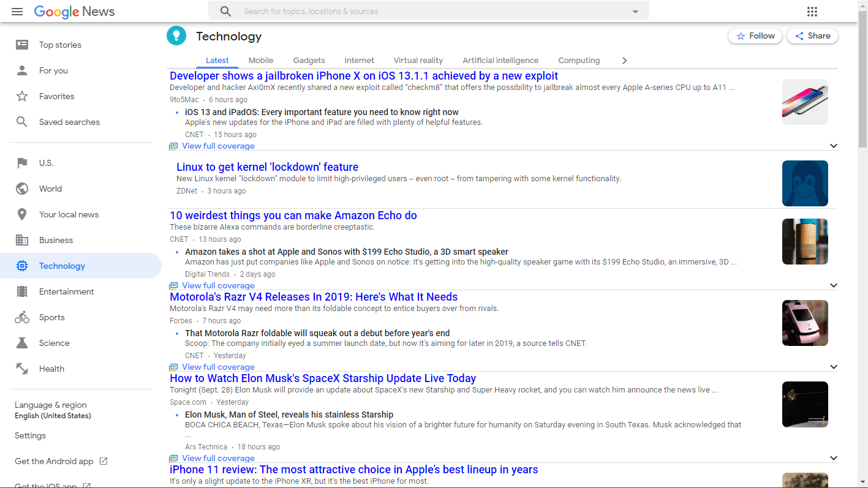Switch to the Computing tab
868x488 pixels.
click(579, 60)
